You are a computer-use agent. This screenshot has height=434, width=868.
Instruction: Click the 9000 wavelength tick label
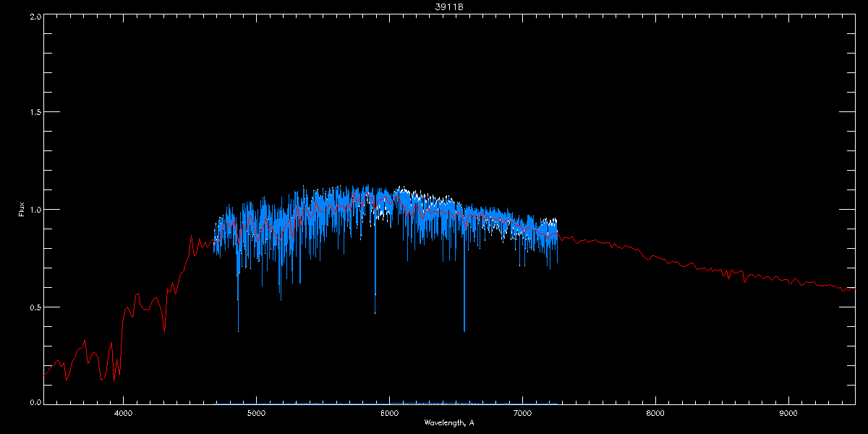pos(788,414)
